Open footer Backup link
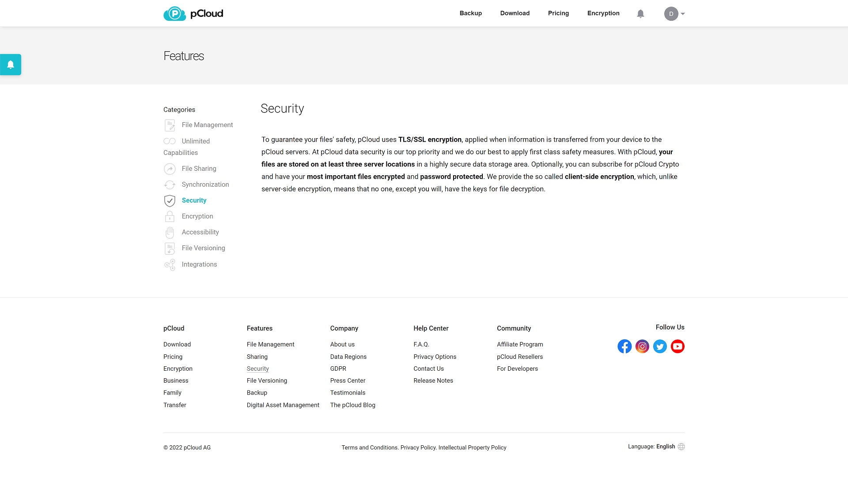 pos(257,393)
